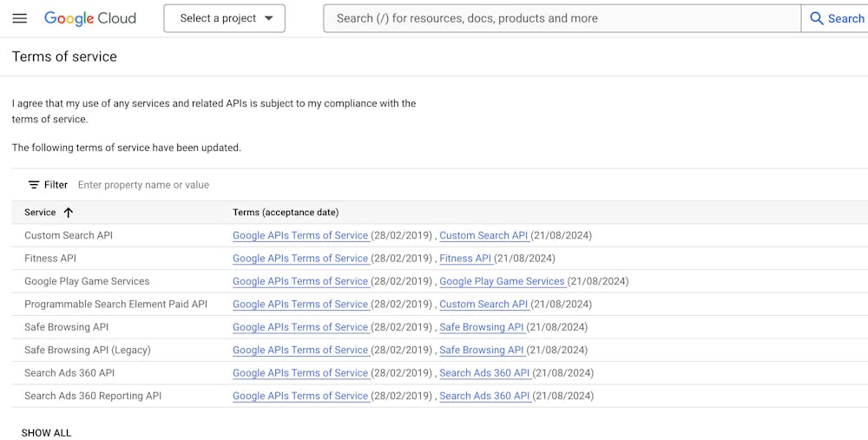The width and height of the screenshot is (868, 440).
Task: Click the Search button with magnifier
Action: click(837, 18)
